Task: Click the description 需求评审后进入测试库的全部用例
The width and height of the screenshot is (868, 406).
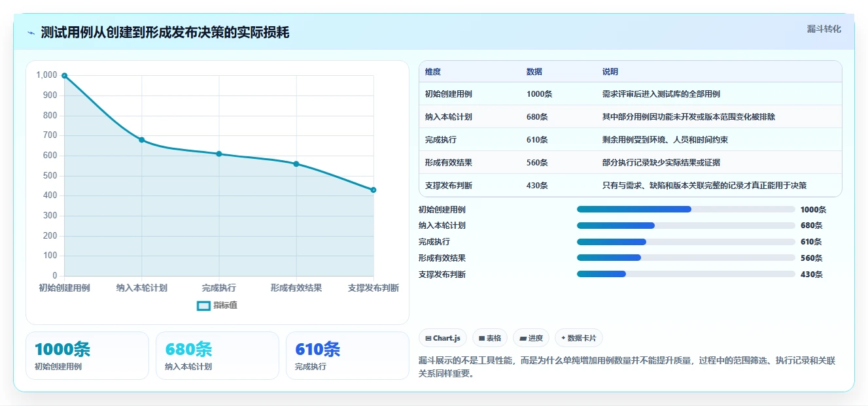Action: (x=661, y=94)
